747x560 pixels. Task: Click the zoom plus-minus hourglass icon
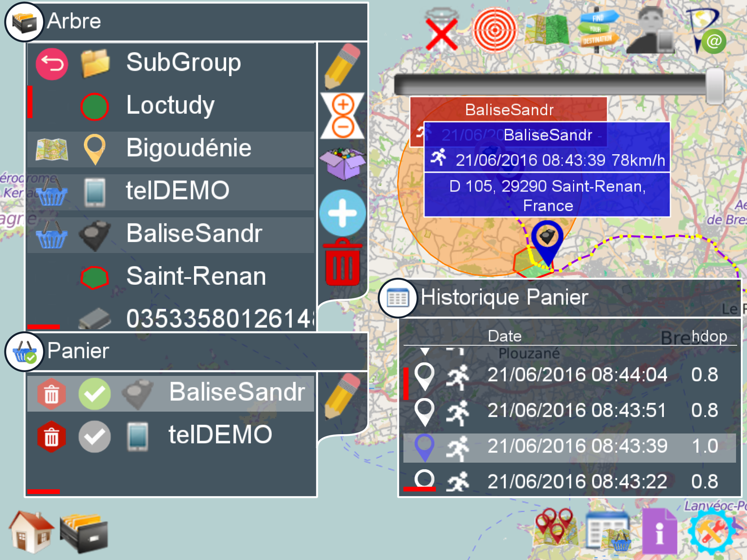pos(342,116)
